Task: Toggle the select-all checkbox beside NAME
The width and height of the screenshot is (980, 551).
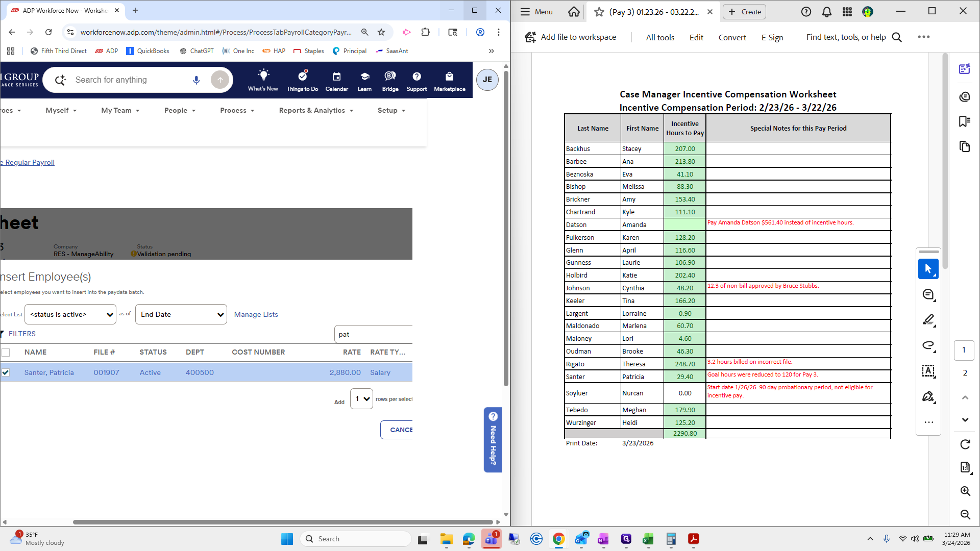Action: click(x=6, y=352)
